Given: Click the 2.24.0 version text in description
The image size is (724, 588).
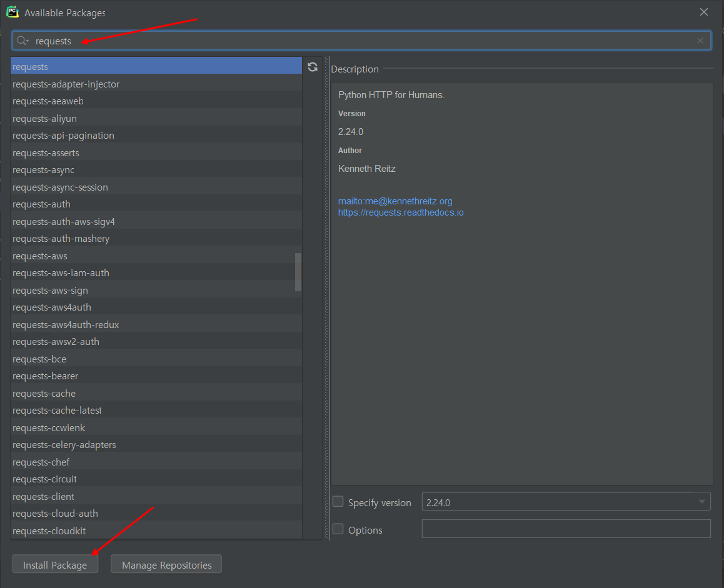Looking at the screenshot, I should coord(351,132).
